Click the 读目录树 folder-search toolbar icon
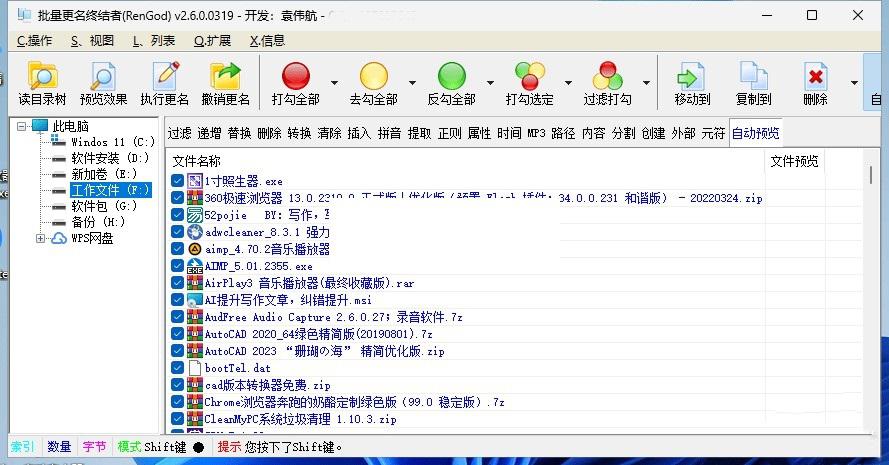The height and width of the screenshot is (465, 889). pyautogui.click(x=42, y=77)
